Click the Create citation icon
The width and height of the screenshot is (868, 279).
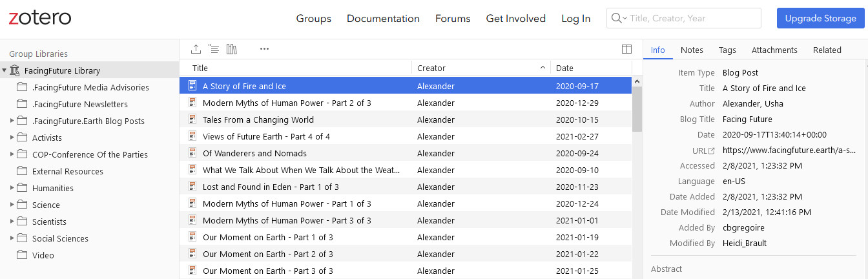214,49
